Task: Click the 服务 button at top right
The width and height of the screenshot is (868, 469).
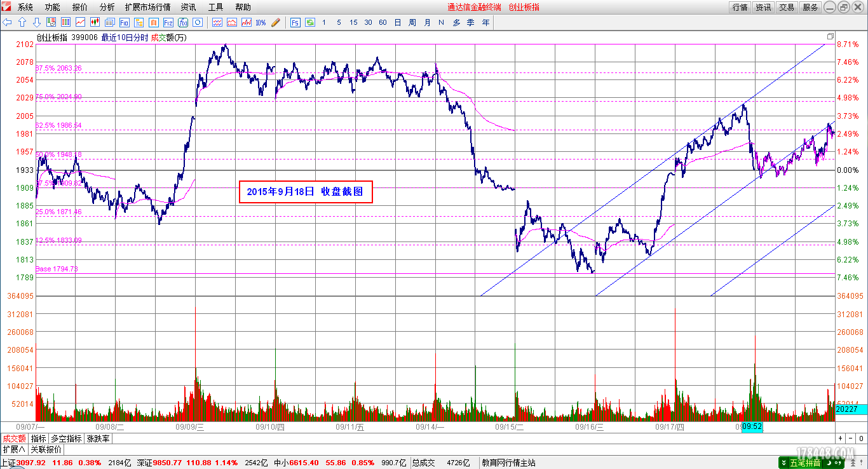Action: [810, 7]
